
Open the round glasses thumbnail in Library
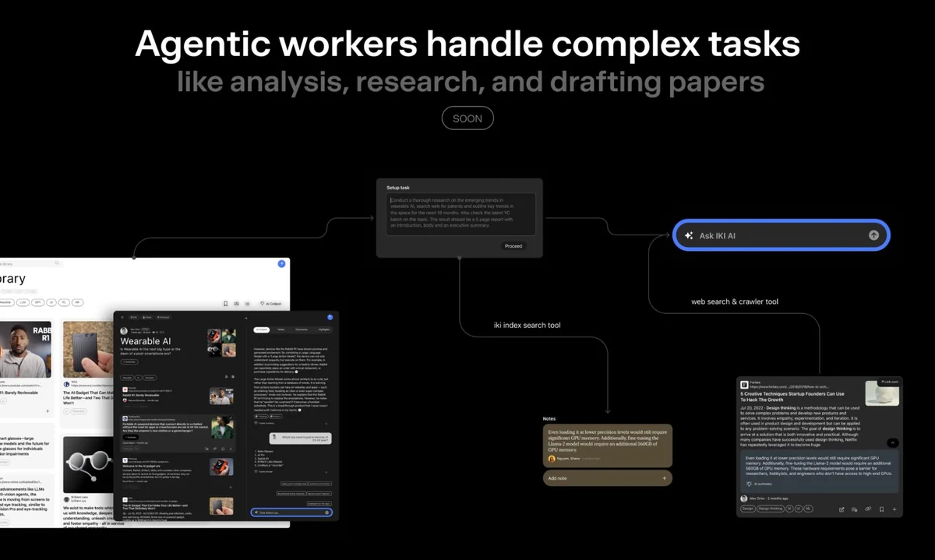tap(89, 463)
